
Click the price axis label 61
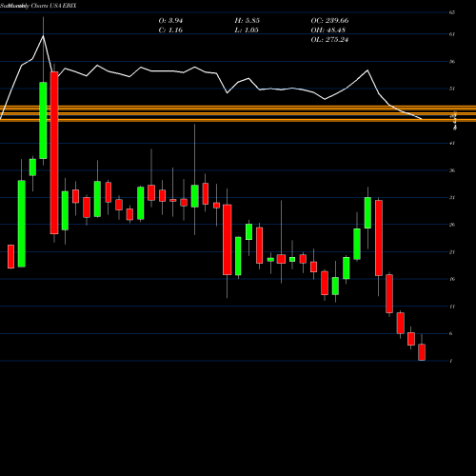[x=452, y=34]
